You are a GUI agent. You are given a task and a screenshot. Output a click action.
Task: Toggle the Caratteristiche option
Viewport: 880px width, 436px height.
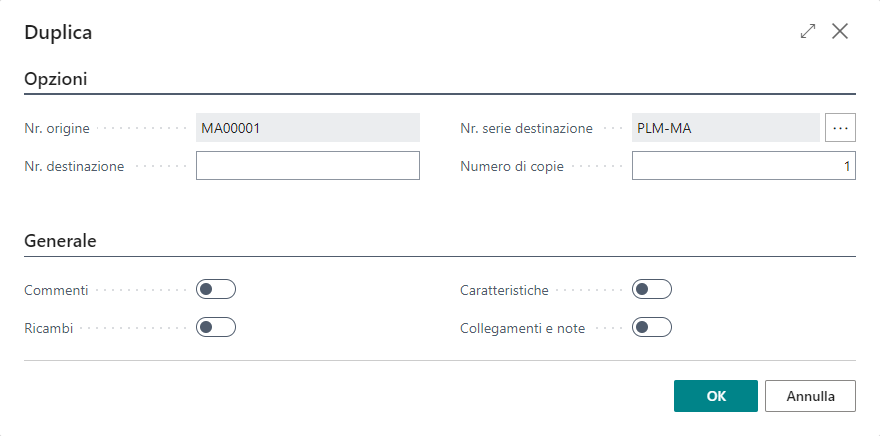[651, 290]
